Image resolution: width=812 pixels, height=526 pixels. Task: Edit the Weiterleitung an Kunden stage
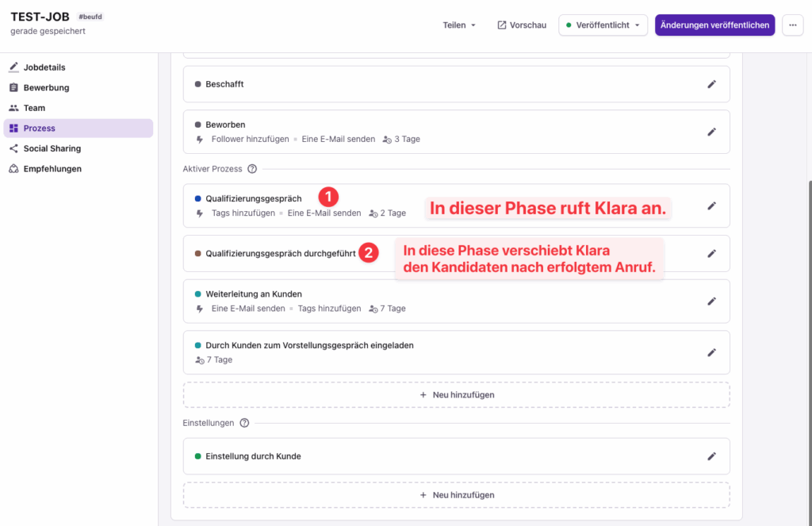[711, 301]
